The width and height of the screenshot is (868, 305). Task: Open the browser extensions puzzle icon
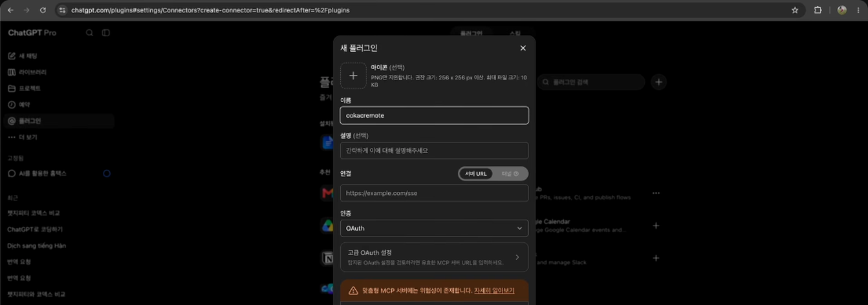(x=818, y=10)
